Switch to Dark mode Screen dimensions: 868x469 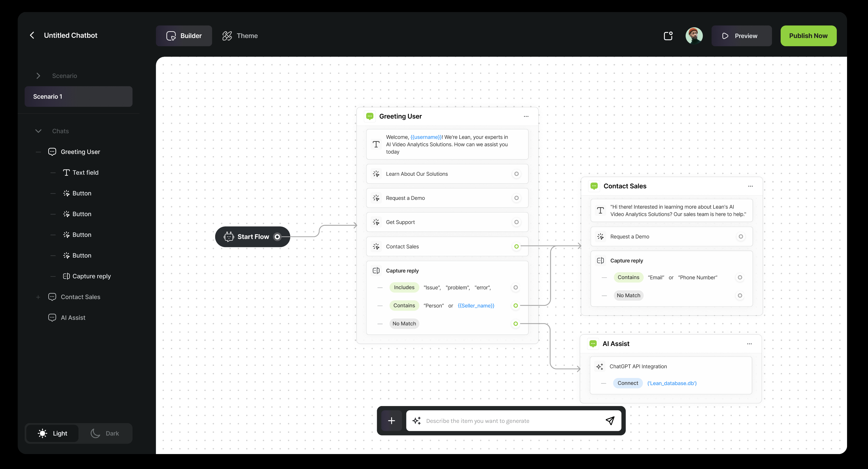point(105,433)
